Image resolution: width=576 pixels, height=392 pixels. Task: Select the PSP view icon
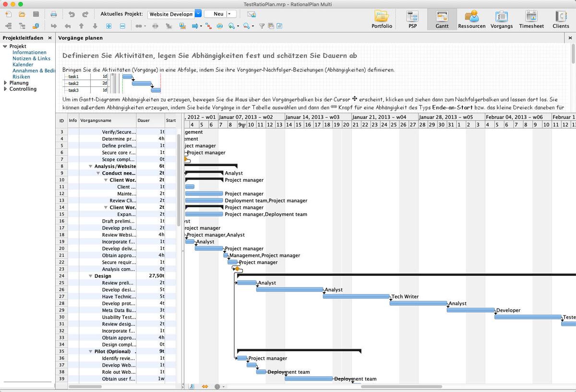pyautogui.click(x=412, y=19)
